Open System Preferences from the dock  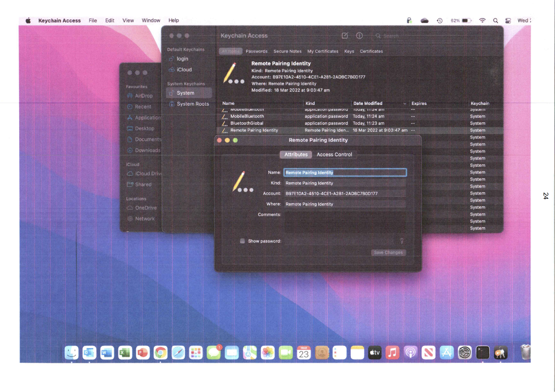coord(465,353)
